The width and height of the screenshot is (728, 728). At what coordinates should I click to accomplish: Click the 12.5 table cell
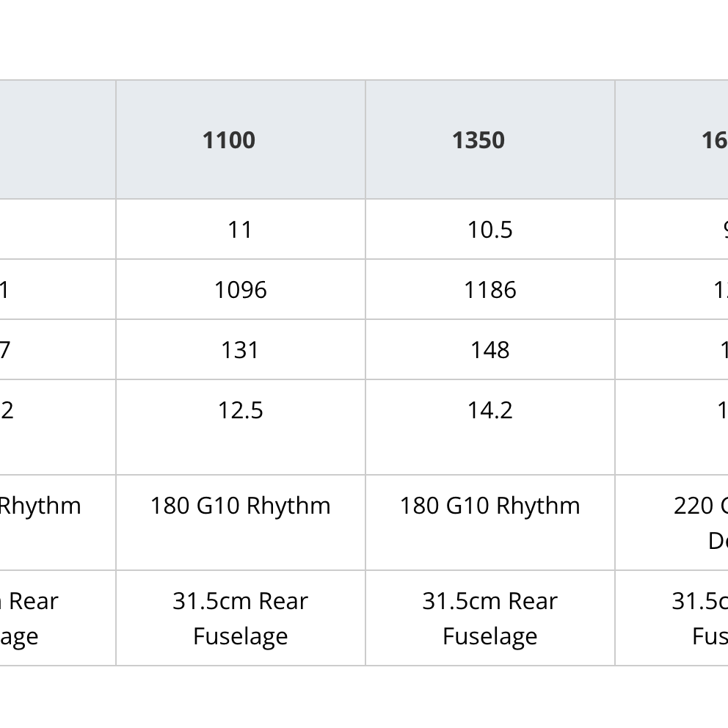(x=240, y=410)
